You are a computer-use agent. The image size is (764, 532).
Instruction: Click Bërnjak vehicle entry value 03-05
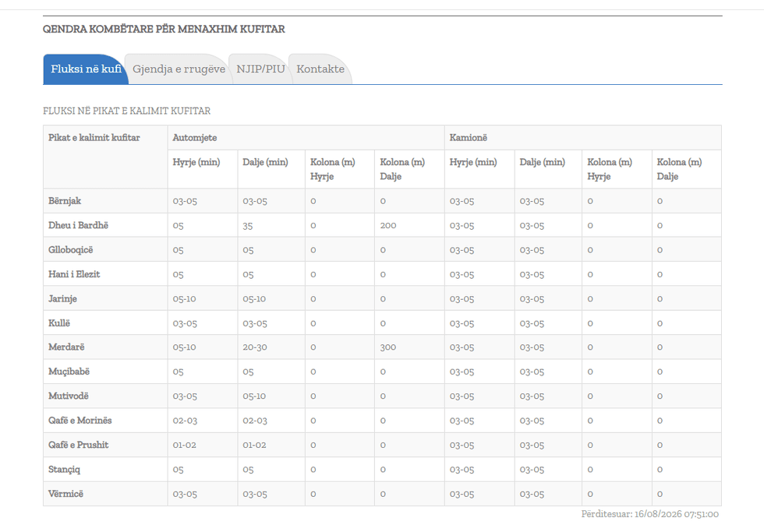click(185, 201)
